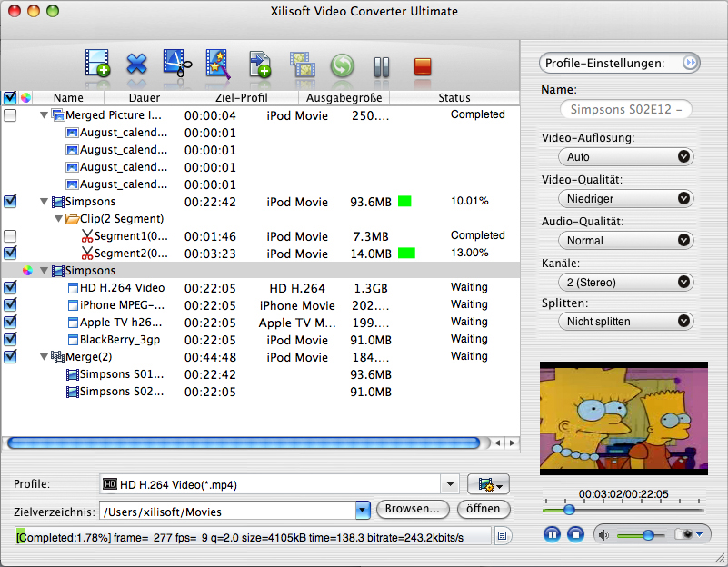Click the Add File toolbar icon
728x567 pixels.
point(97,63)
